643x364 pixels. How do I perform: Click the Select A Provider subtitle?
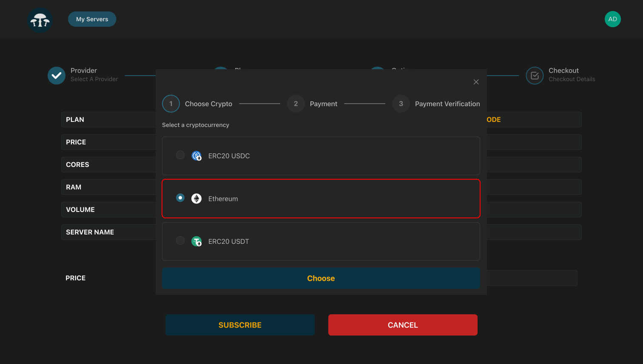coord(94,79)
